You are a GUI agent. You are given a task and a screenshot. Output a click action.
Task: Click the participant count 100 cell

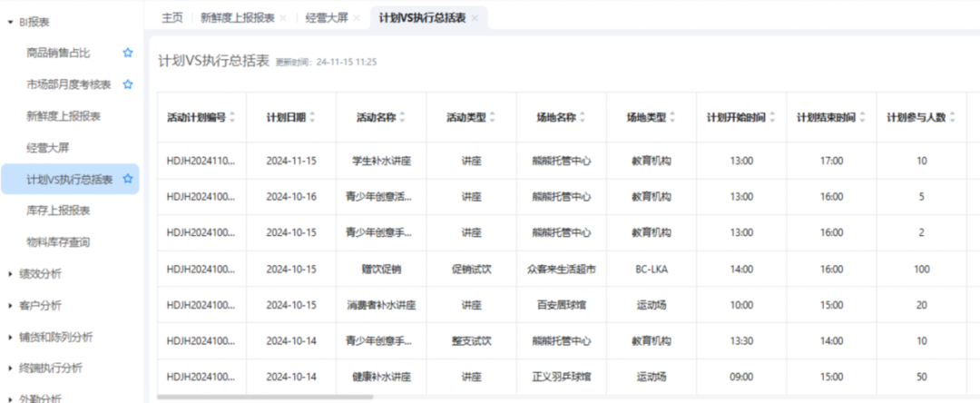pos(921,270)
